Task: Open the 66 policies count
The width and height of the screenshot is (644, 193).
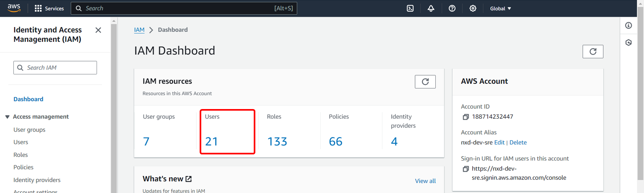Action: tap(336, 142)
